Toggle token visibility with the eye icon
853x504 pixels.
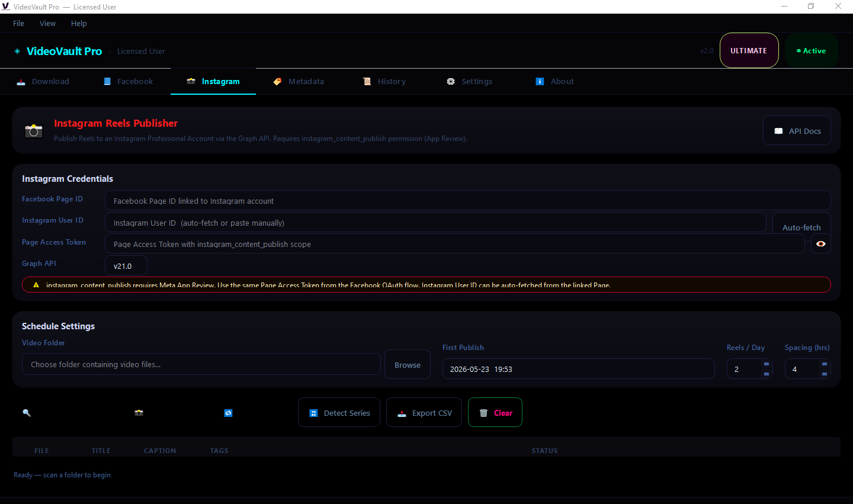click(820, 244)
